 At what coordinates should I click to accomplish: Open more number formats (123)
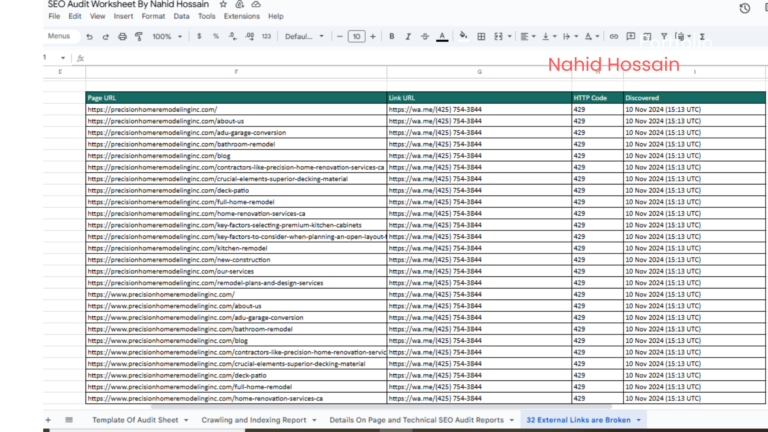coord(266,36)
